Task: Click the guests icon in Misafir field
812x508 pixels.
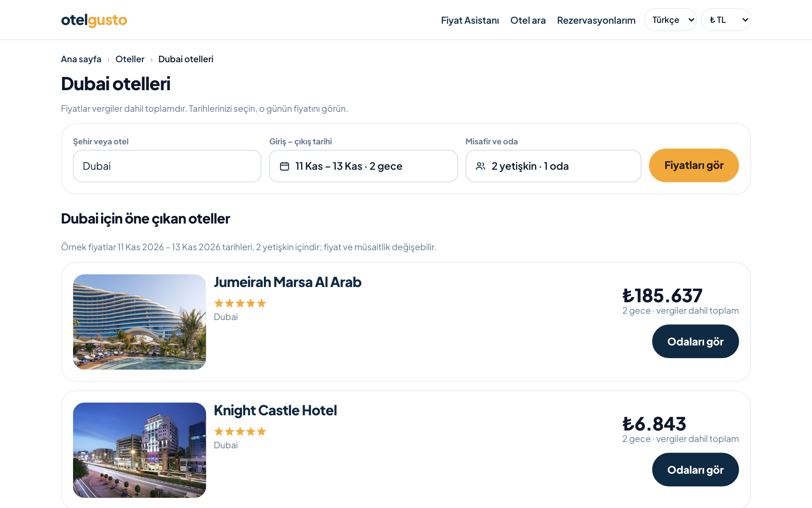Action: click(x=480, y=166)
